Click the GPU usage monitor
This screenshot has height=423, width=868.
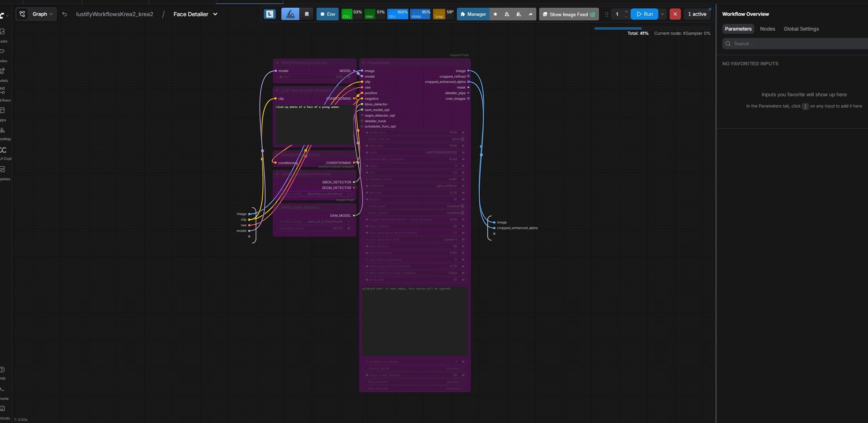398,14
